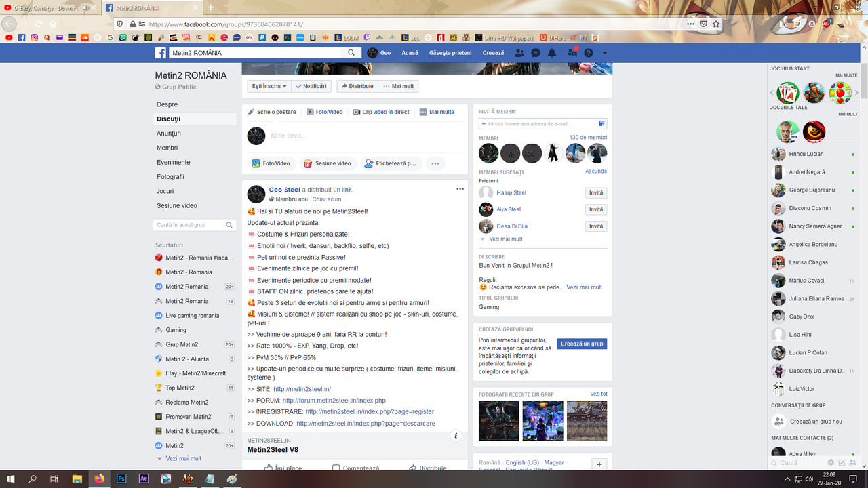Expand Vezi mai mult under shortcuts

click(x=183, y=459)
